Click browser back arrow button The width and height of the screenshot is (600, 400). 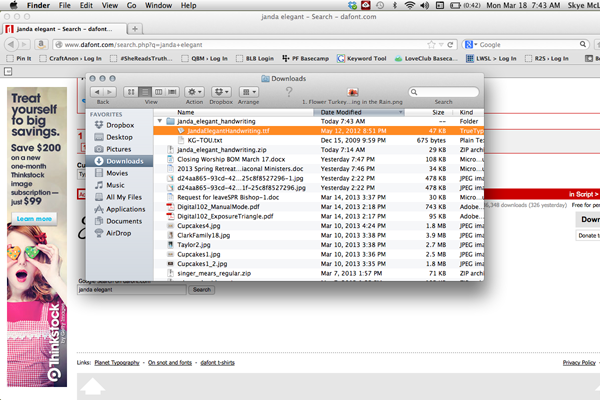coord(11,44)
